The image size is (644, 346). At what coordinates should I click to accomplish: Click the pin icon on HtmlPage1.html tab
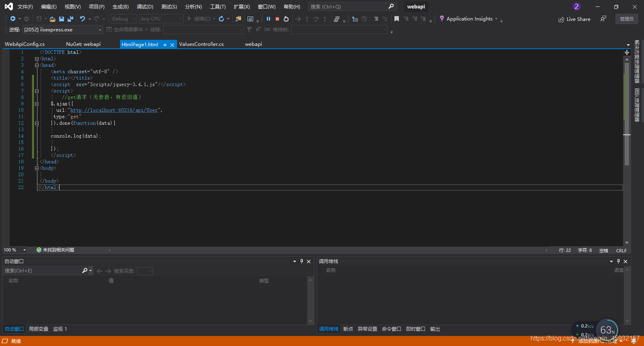[x=165, y=45]
